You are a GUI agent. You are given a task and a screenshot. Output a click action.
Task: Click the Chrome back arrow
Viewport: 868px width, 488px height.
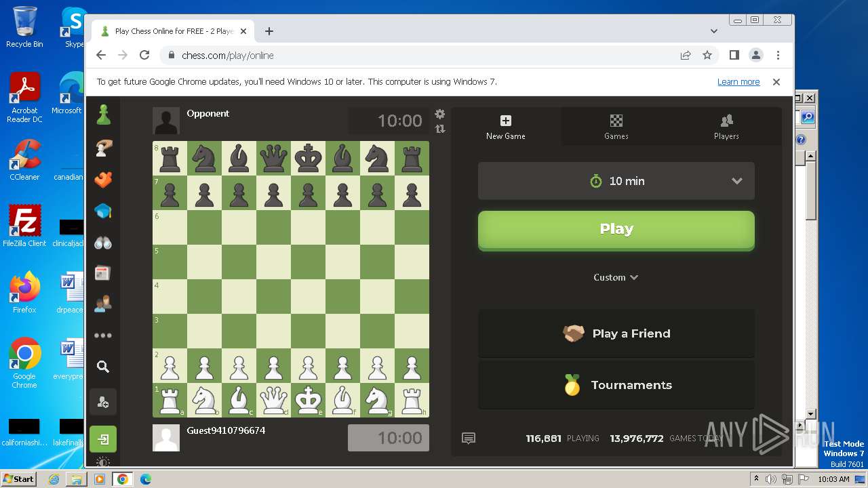coord(101,56)
